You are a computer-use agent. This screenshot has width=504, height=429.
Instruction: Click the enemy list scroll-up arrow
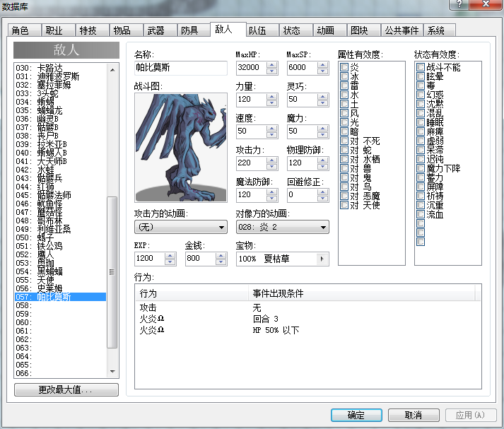pyautogui.click(x=112, y=70)
